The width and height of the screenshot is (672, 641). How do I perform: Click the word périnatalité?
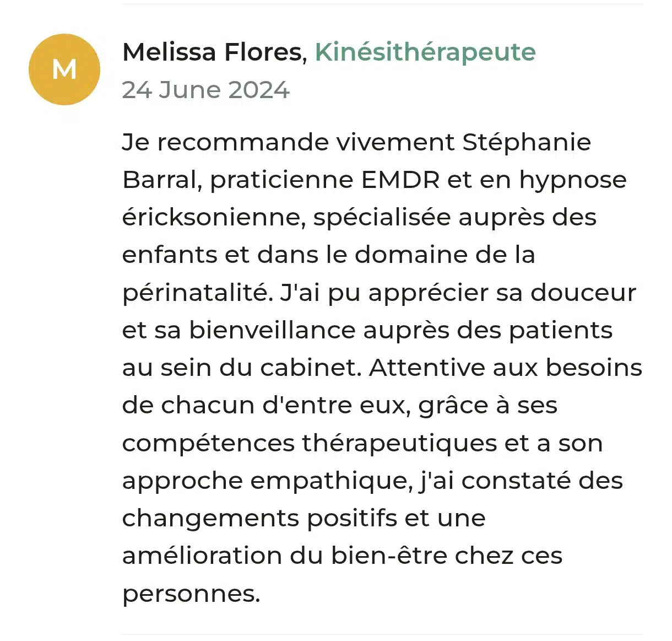[197, 293]
